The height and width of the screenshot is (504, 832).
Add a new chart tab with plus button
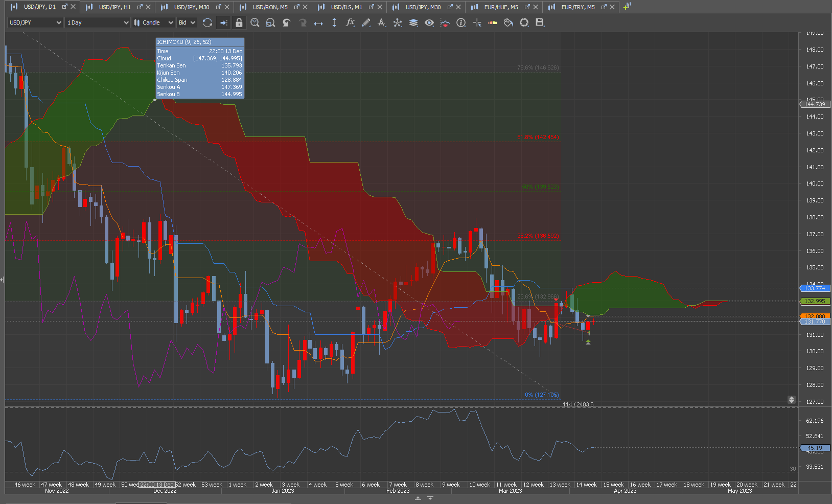[x=627, y=7]
